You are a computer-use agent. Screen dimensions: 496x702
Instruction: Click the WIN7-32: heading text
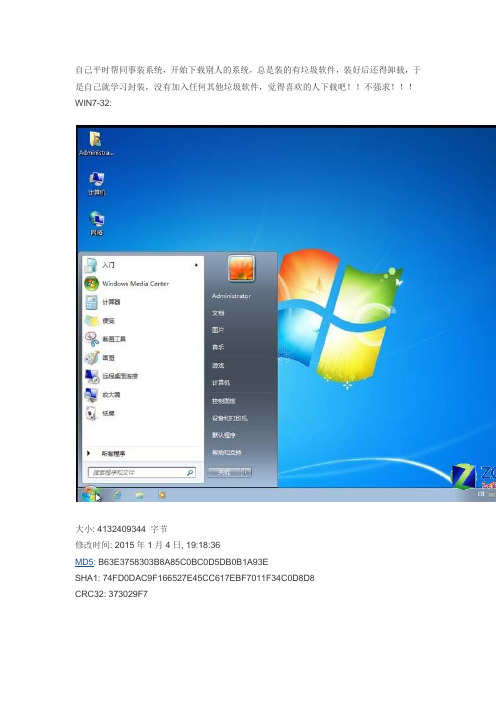pos(93,103)
